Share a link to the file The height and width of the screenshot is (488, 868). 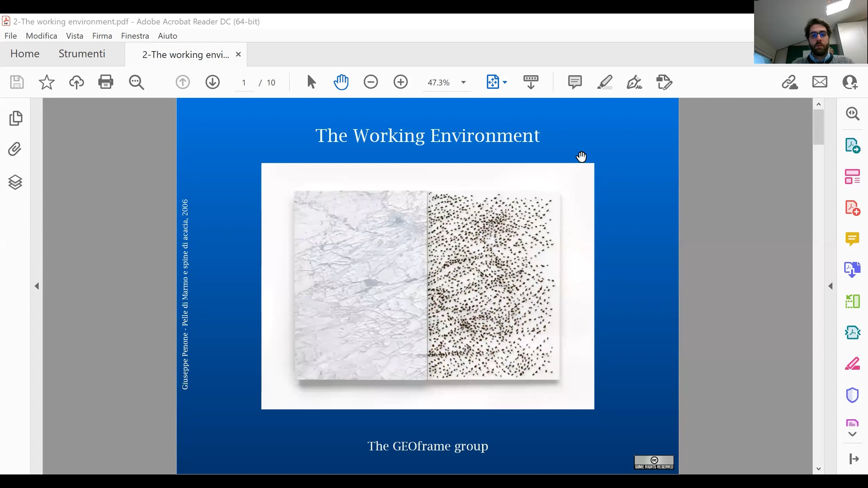tap(790, 82)
